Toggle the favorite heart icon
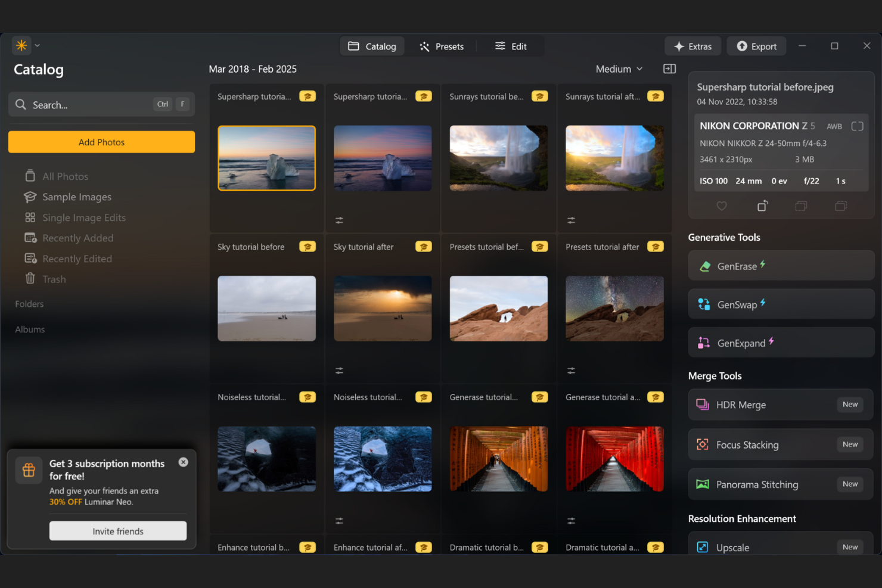Viewport: 882px width, 588px height. (x=722, y=206)
